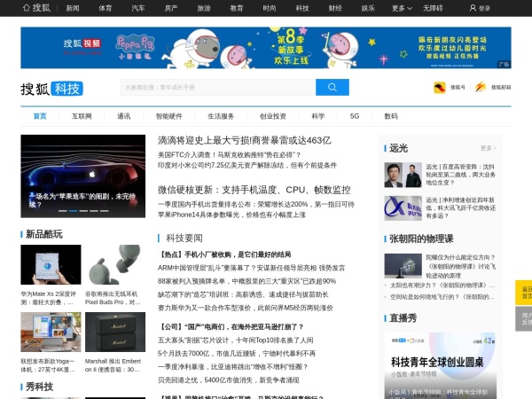Image resolution: width=532 pixels, height=399 pixels.
Task: Select second indicator dot of the carousel
Action: click(x=74, y=211)
